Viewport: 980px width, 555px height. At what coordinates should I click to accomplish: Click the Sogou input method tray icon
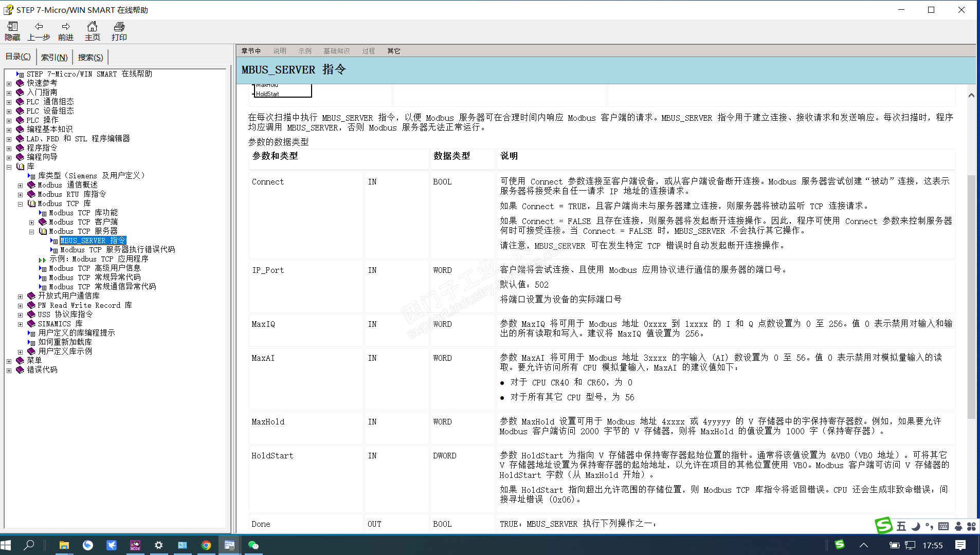coord(840,545)
